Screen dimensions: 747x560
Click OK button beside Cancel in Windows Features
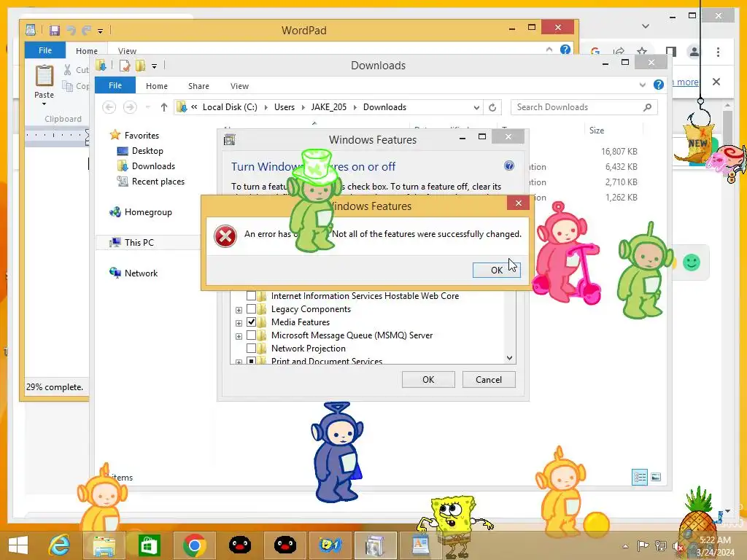coord(428,379)
